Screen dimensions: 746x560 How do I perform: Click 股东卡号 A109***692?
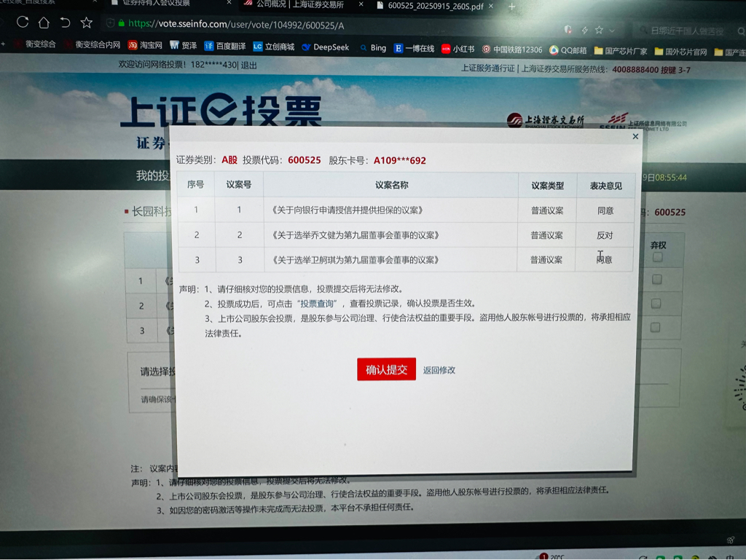tap(400, 161)
